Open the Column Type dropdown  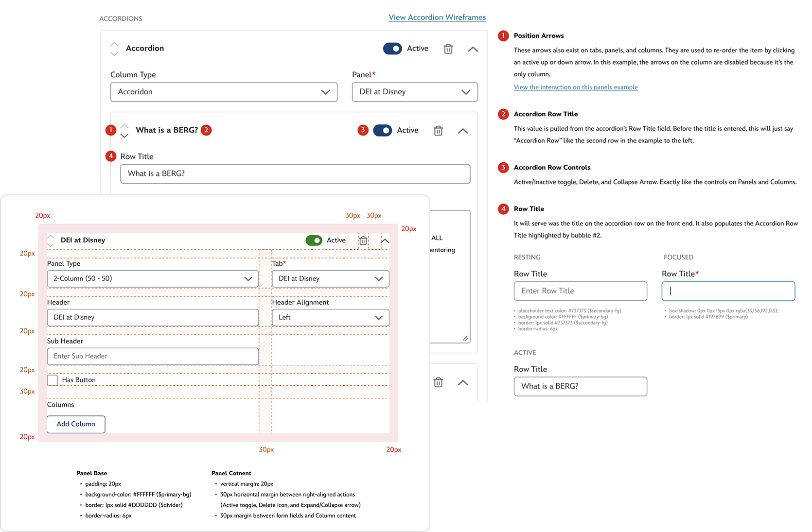(x=224, y=92)
